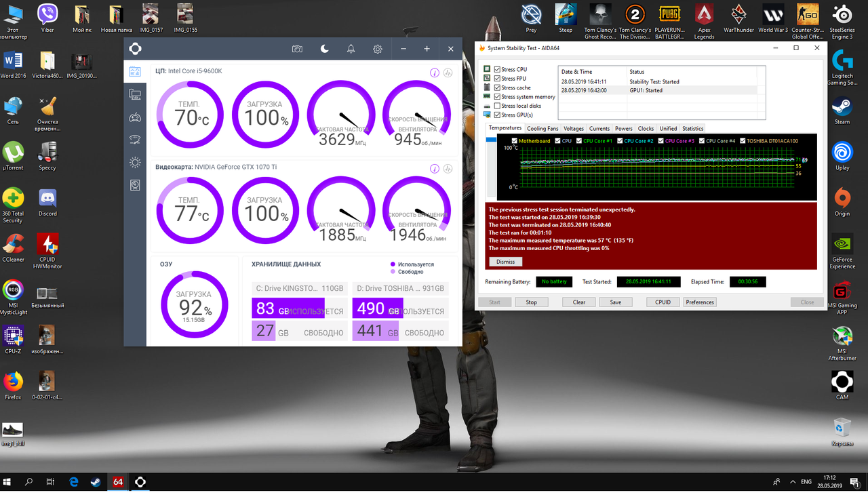The width and height of the screenshot is (868, 501).
Task: Click the AIDA64 icon on the taskbar
Action: (x=118, y=482)
